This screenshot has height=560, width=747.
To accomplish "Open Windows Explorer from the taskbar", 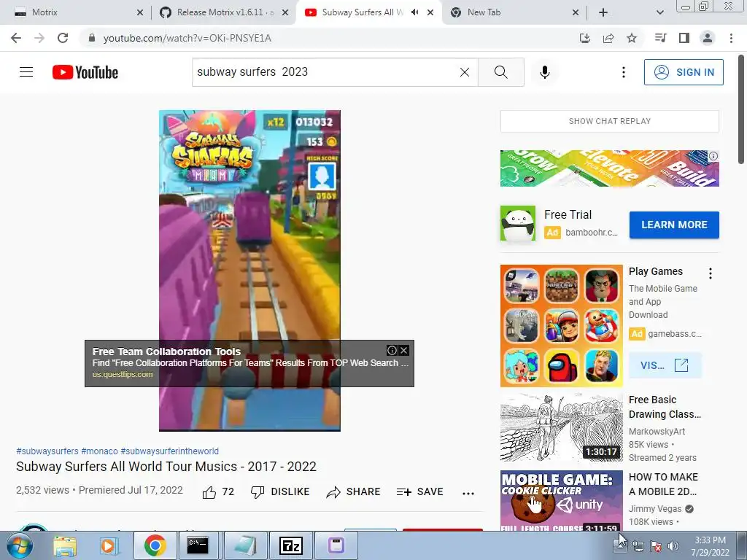I will click(65, 545).
